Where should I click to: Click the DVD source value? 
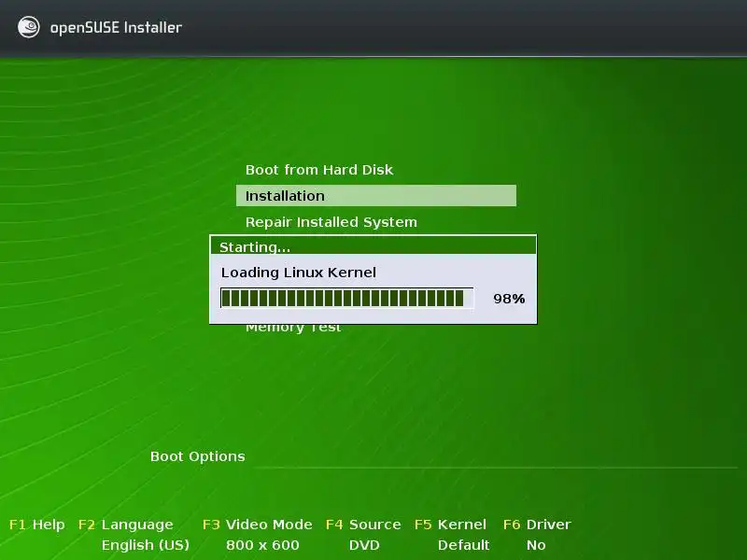(x=364, y=545)
